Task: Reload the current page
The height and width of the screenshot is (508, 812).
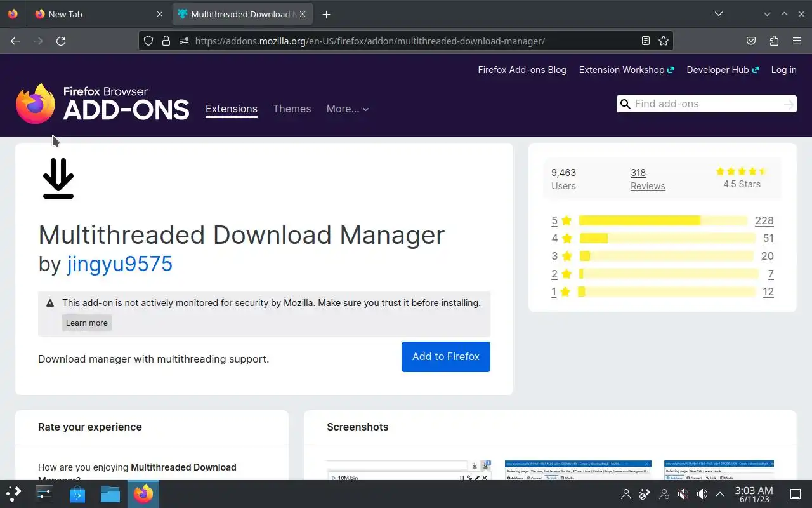Action: click(x=61, y=41)
